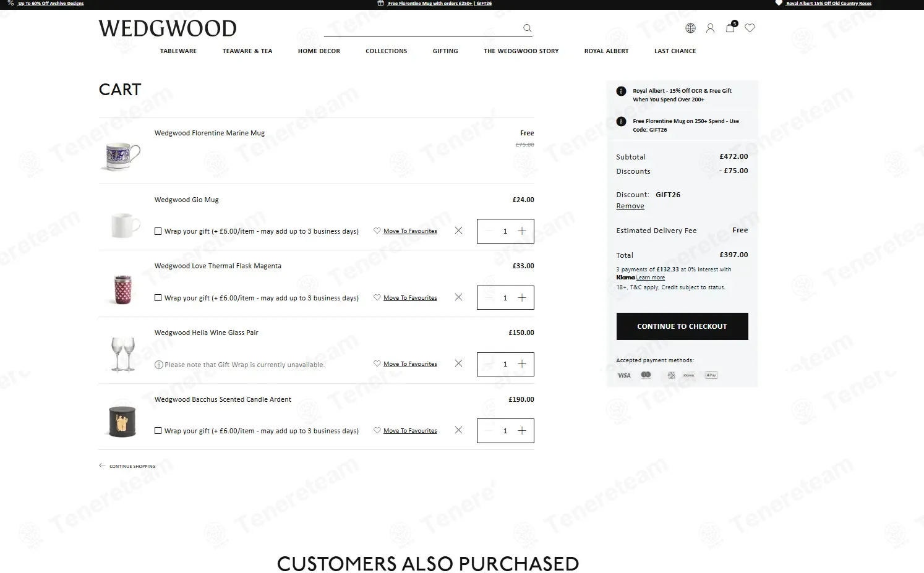Image resolution: width=924 pixels, height=573 pixels.
Task: Open the Last Chance menu
Action: 675,51
